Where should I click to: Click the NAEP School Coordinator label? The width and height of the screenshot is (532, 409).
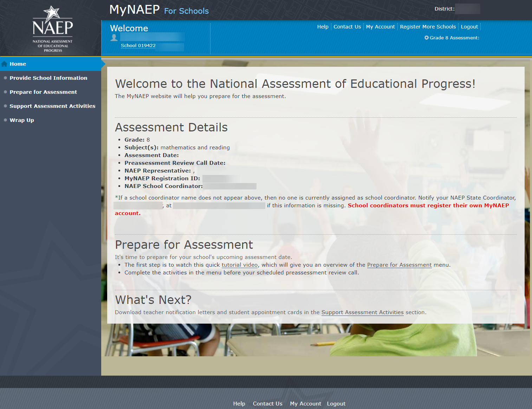[164, 186]
